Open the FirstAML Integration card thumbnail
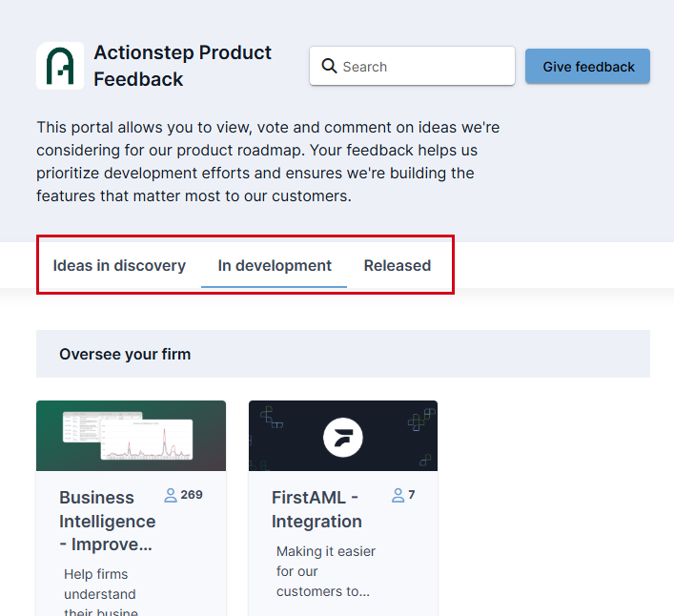Image resolution: width=674 pixels, height=616 pixels. tap(343, 436)
